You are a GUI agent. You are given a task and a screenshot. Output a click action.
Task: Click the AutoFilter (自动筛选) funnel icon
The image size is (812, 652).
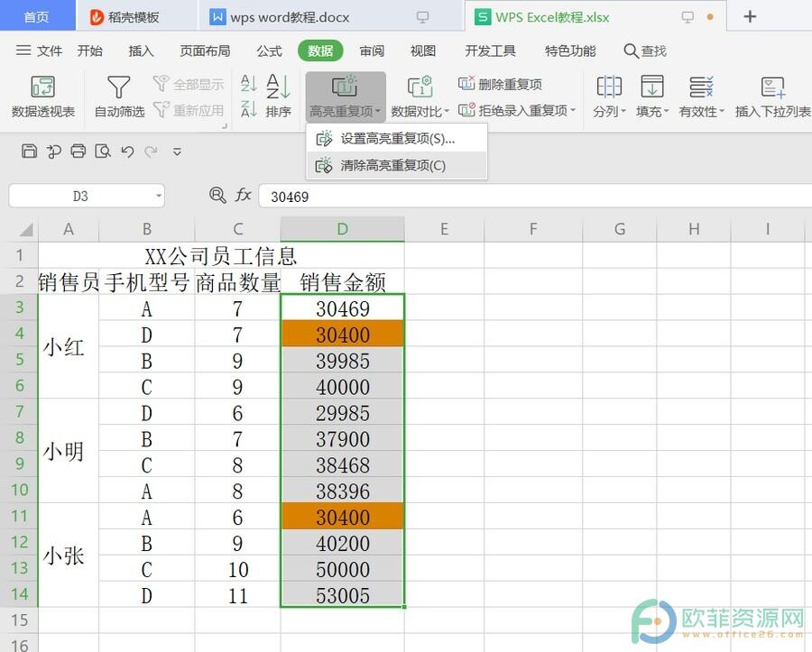pyautogui.click(x=118, y=87)
